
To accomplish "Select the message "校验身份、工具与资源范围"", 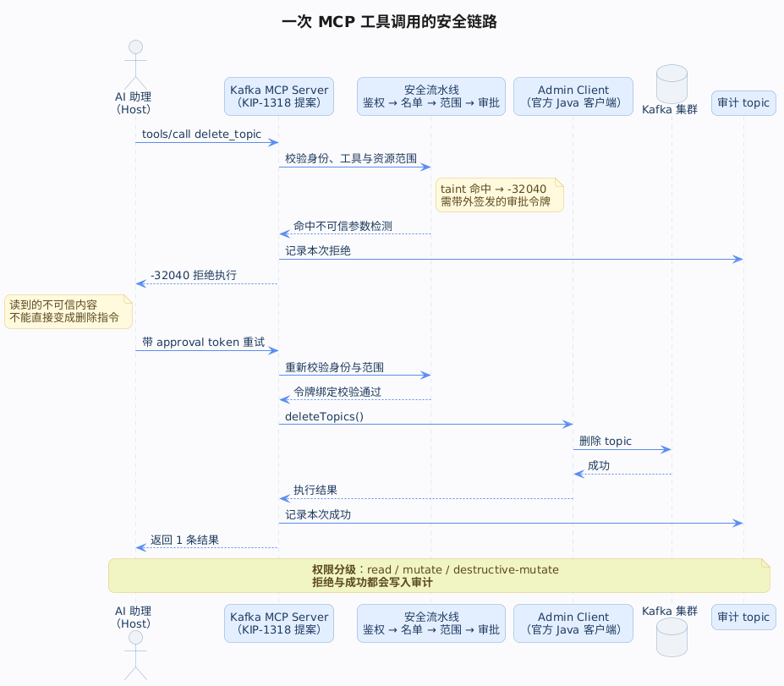I will pyautogui.click(x=351, y=158).
